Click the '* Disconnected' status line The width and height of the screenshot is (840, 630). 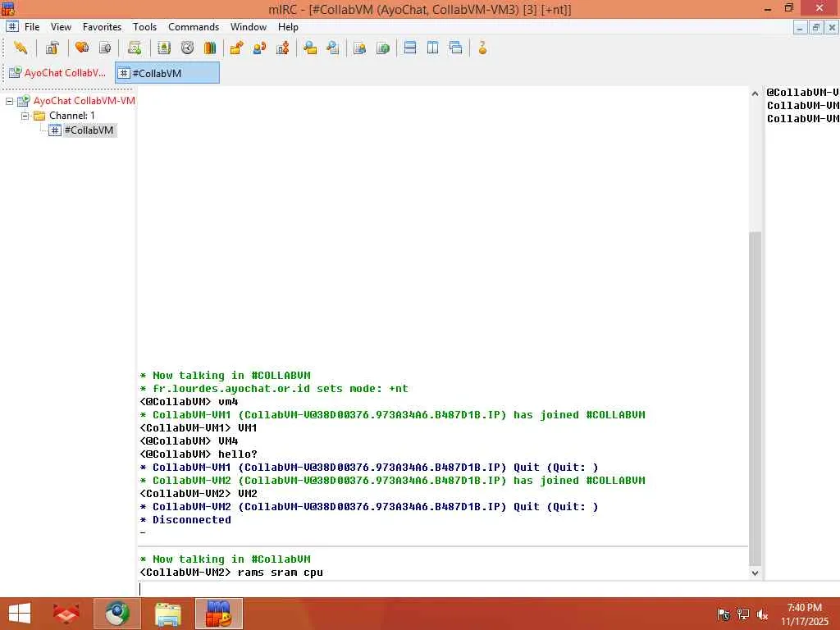[185, 519]
